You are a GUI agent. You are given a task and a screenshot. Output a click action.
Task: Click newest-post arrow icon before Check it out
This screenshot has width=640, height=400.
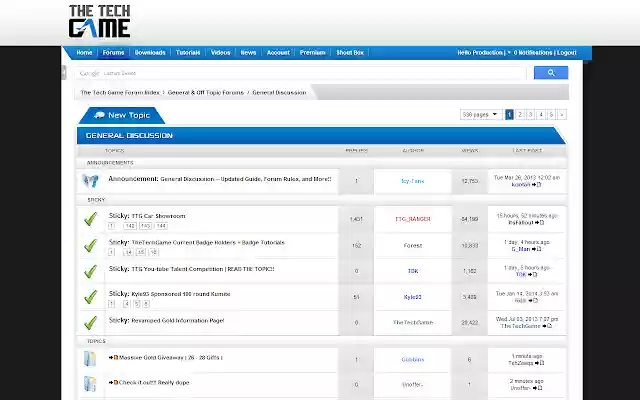coord(113,382)
